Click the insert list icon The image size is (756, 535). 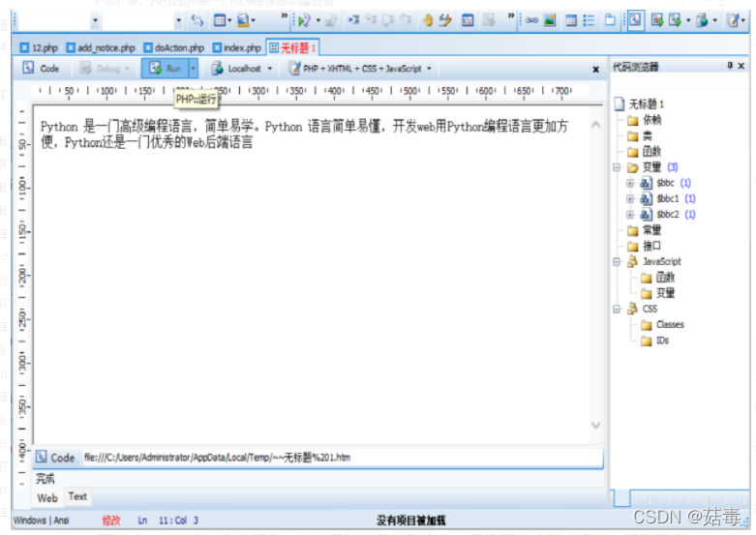[589, 20]
